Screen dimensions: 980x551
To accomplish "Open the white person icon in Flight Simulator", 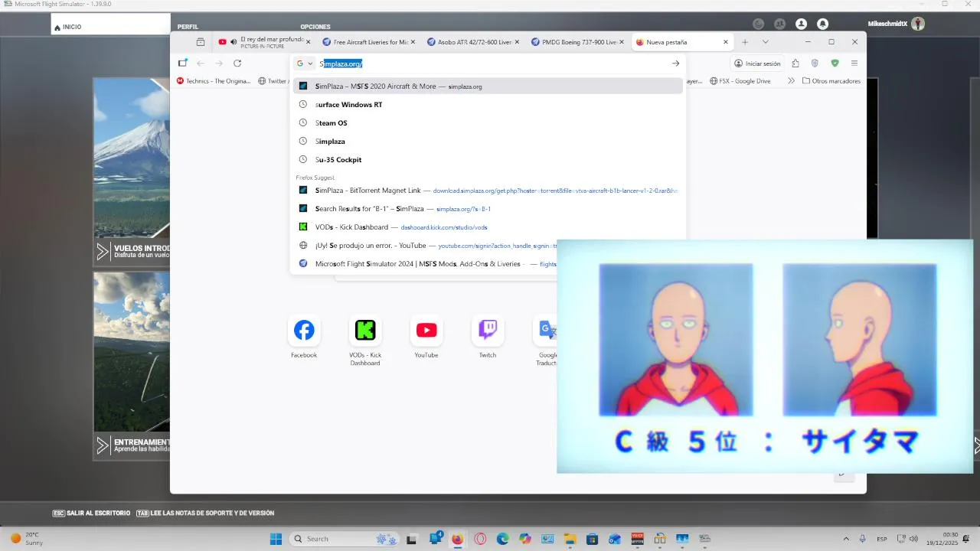I will [801, 24].
